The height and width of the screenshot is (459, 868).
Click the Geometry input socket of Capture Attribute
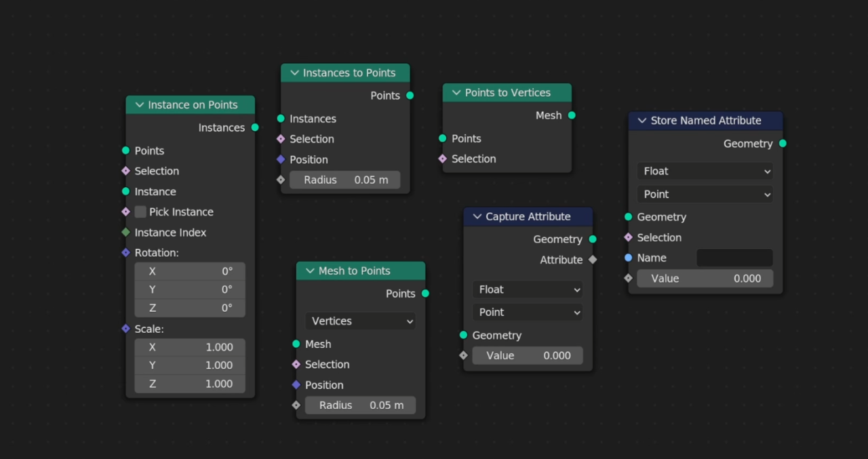click(463, 335)
